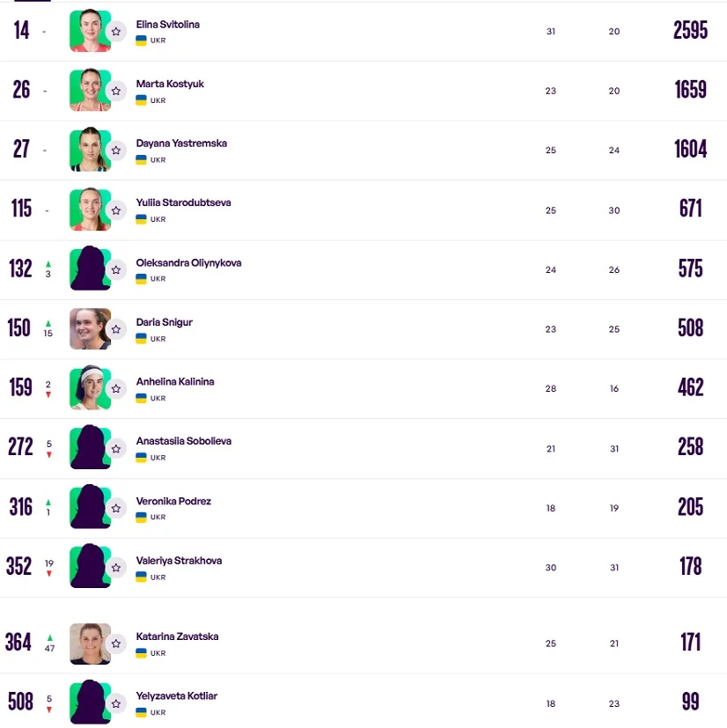Open Katarina Zavatska's photo thumbnail
The width and height of the screenshot is (727, 728).
tap(89, 644)
